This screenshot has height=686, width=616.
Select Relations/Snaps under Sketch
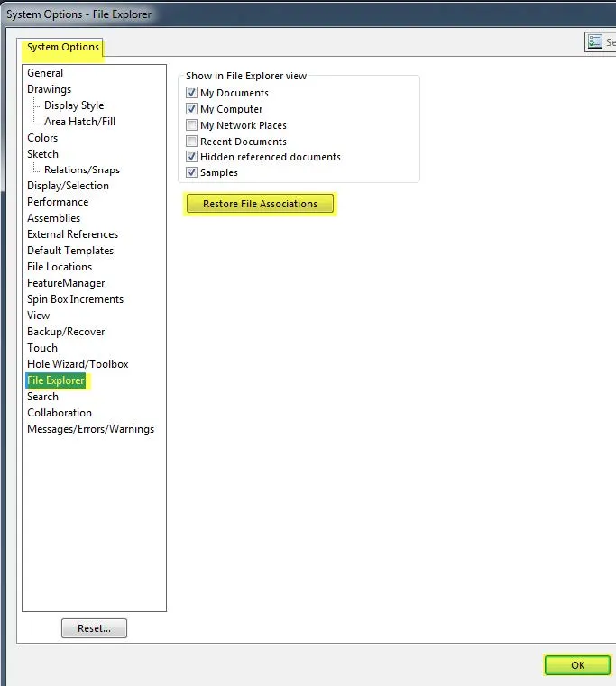[x=82, y=169]
